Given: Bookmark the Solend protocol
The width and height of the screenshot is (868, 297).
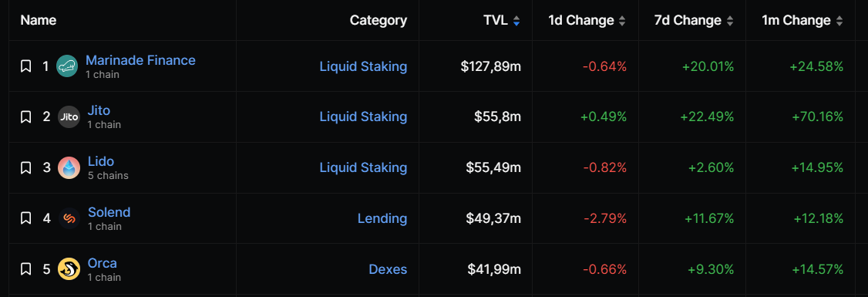Looking at the screenshot, I should pyautogui.click(x=25, y=218).
